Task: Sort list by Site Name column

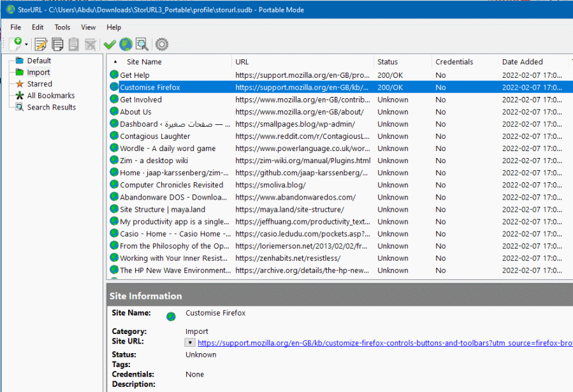Action: click(x=144, y=62)
